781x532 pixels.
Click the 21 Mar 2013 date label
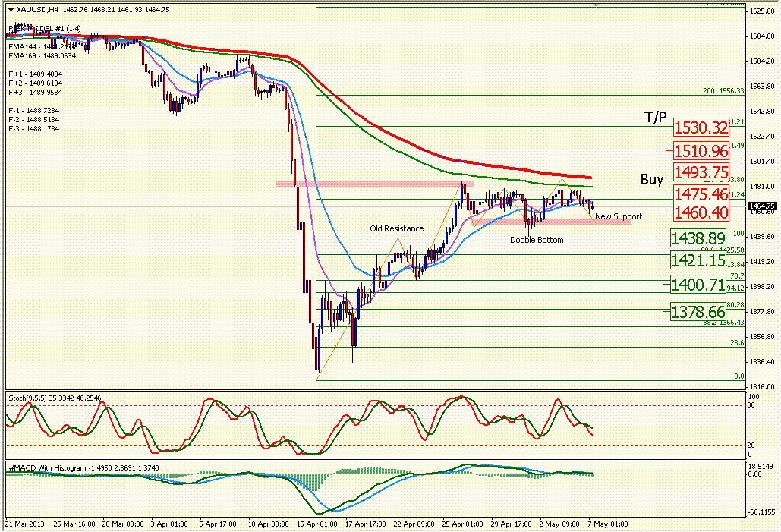[25, 524]
